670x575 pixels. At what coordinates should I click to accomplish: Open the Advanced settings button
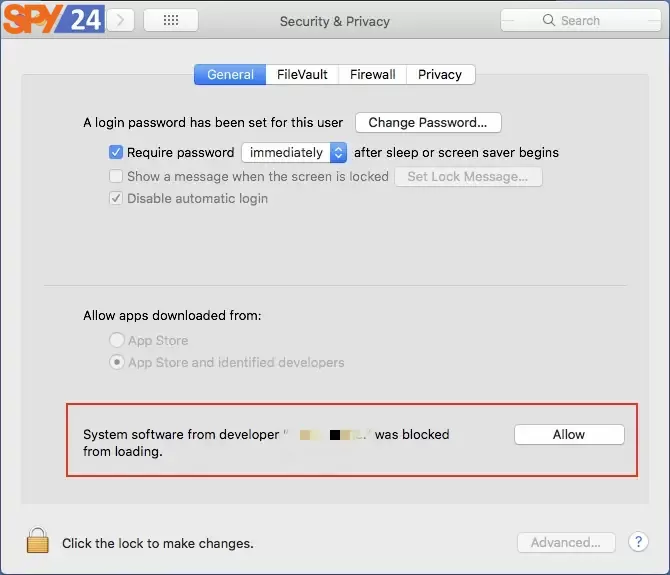pos(566,543)
